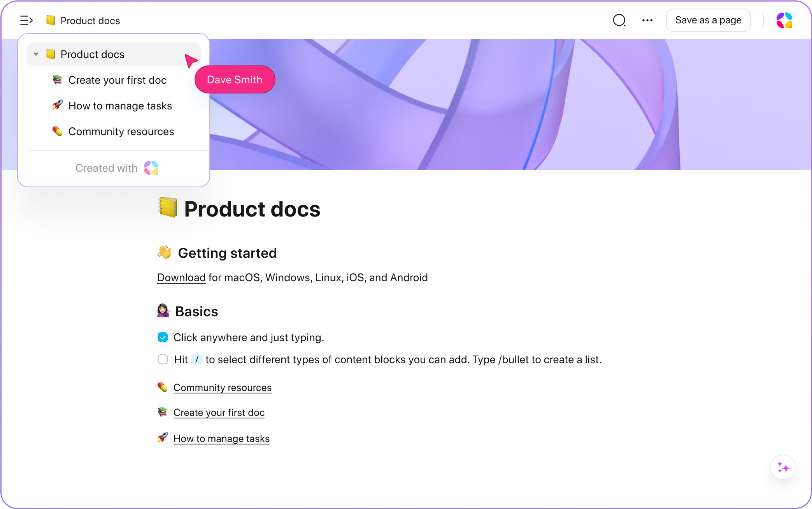Click the Dave Smith collaborator avatar
The height and width of the screenshot is (509, 812).
click(234, 79)
